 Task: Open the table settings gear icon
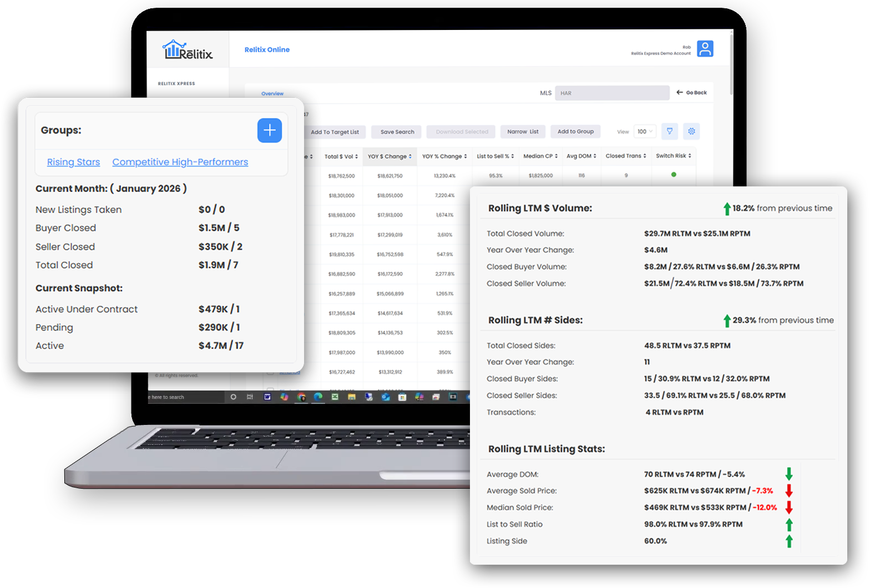click(x=691, y=131)
